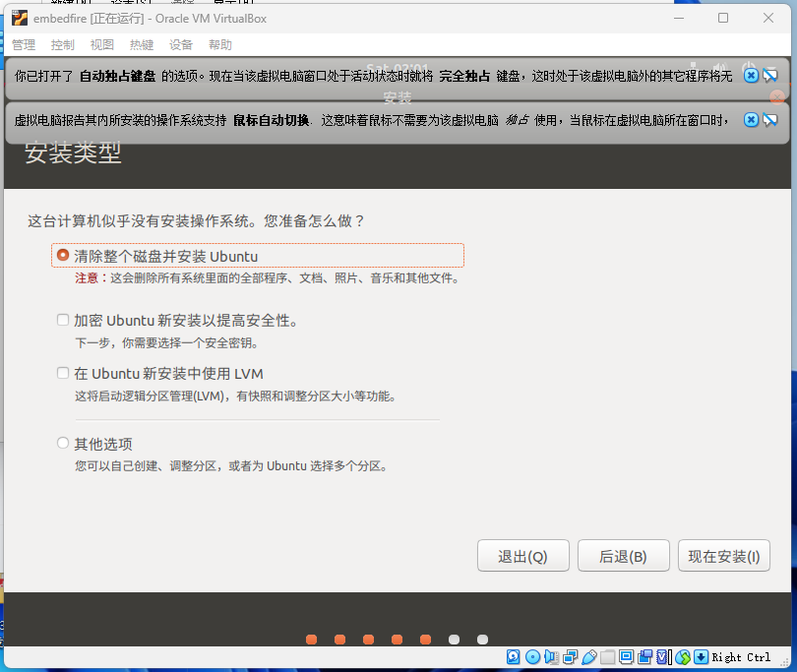This screenshot has height=672, width=797.
Task: Click the 退出(Q) button
Action: 523,556
